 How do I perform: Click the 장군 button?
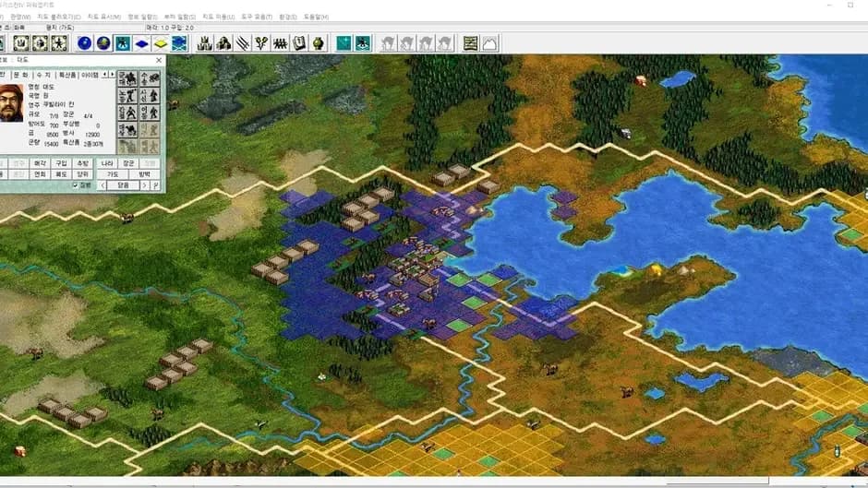pos(128,164)
